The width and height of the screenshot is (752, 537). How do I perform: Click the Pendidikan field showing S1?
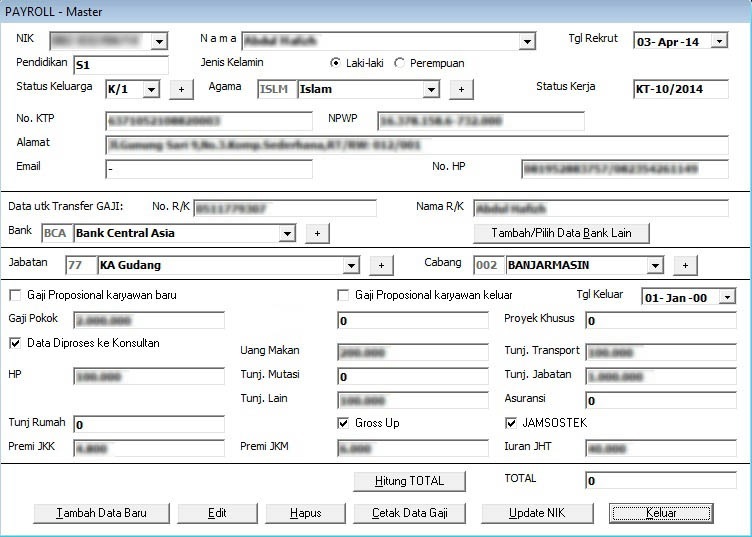(121, 65)
